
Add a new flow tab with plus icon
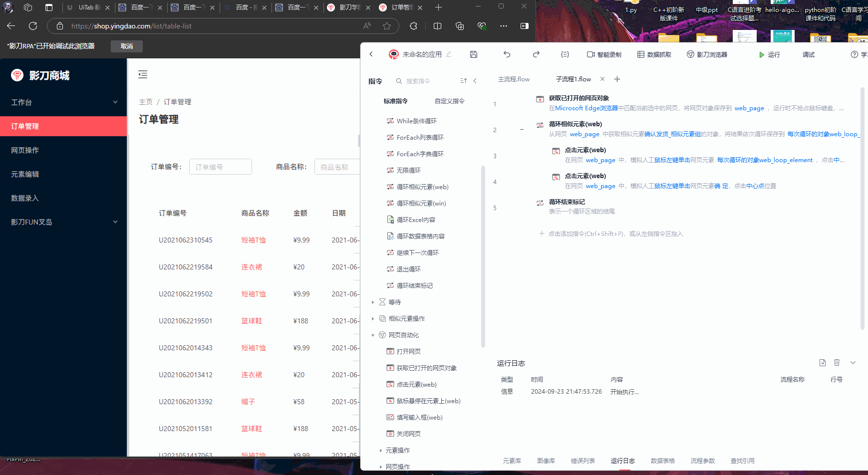click(x=617, y=79)
